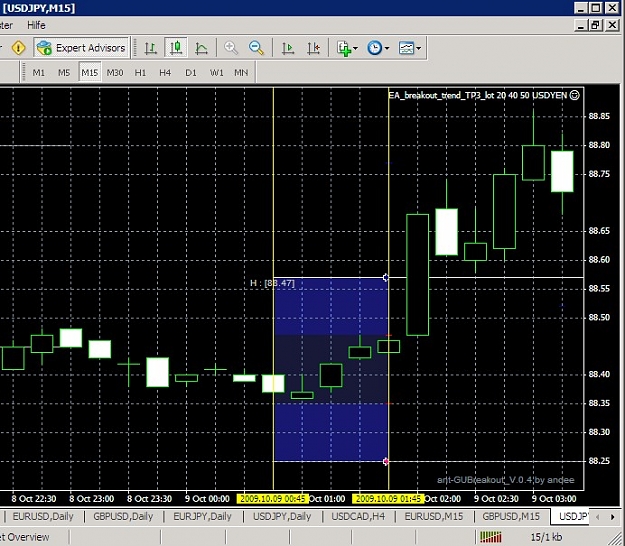Toggle the Expert Advisors button
The width and height of the screenshot is (625, 546).
(x=82, y=48)
